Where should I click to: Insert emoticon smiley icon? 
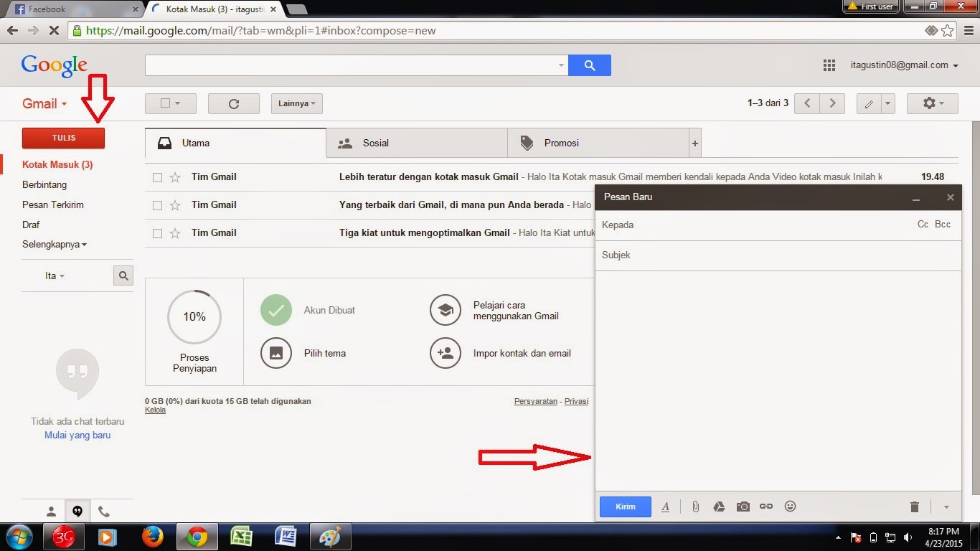pos(790,506)
